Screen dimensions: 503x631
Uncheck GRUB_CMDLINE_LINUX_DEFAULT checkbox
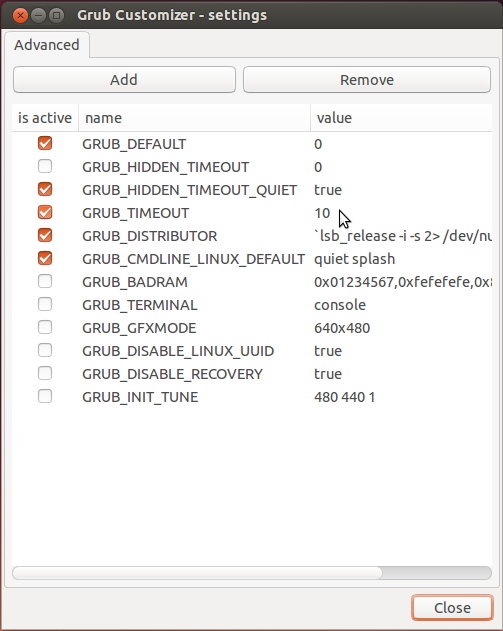(x=45, y=258)
